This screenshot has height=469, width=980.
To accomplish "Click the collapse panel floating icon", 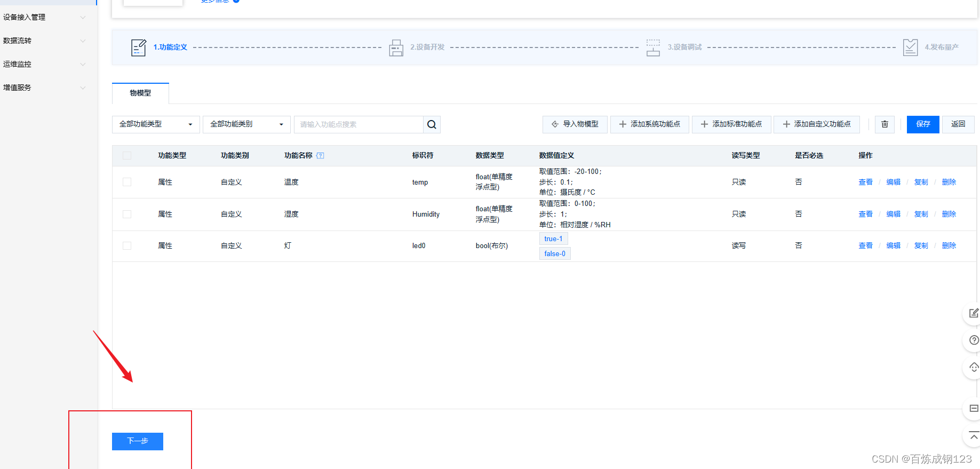I will pos(974,409).
